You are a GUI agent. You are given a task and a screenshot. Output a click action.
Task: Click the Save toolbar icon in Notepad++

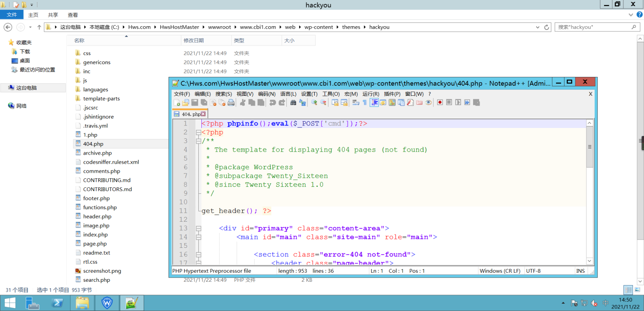tap(194, 102)
